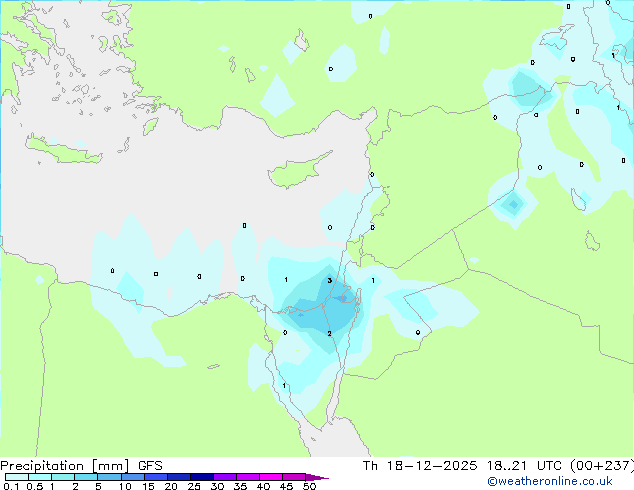
Task: Select the 30–35 mm purple legend swatch
Action: click(x=225, y=477)
